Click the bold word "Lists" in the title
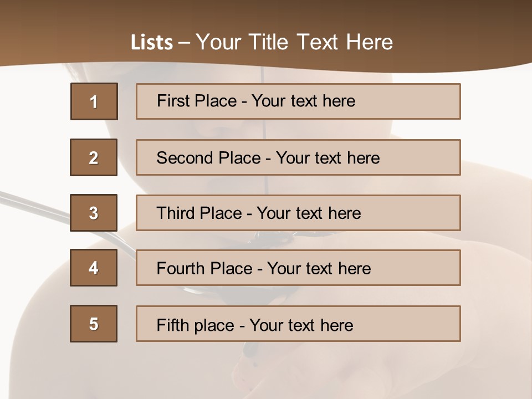 (152, 42)
